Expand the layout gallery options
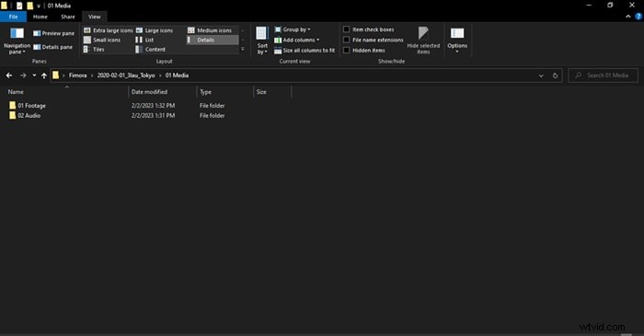644x336 pixels. (x=243, y=50)
